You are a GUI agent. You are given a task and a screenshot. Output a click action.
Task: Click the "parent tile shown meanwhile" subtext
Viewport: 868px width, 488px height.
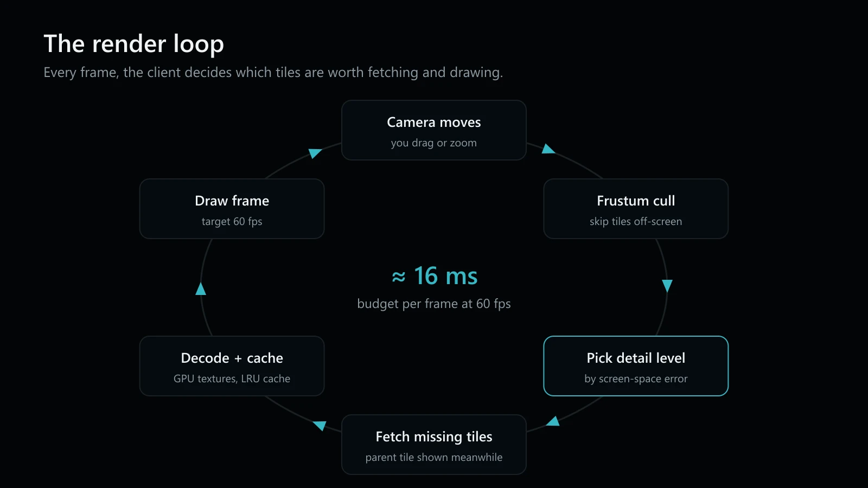tap(434, 457)
